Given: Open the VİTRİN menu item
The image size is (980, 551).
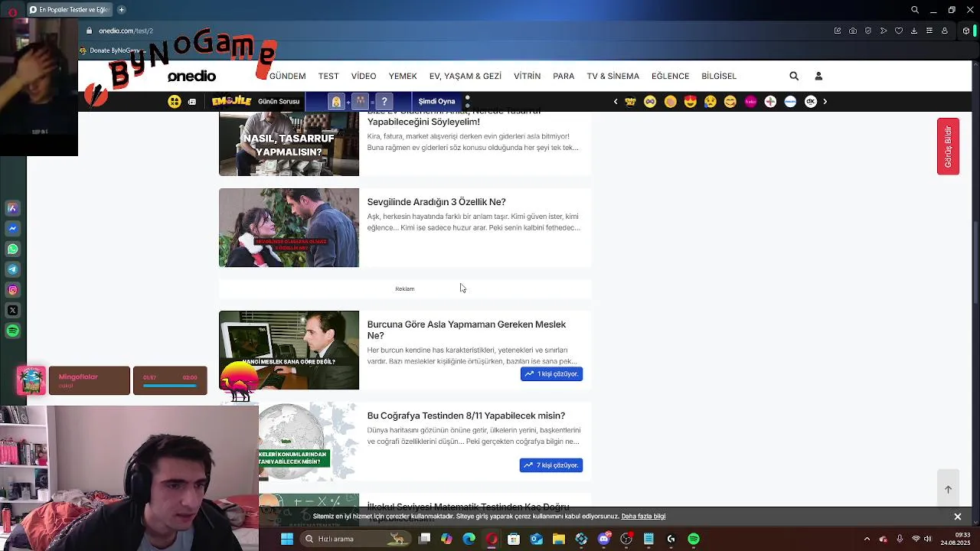Looking at the screenshot, I should click(527, 76).
